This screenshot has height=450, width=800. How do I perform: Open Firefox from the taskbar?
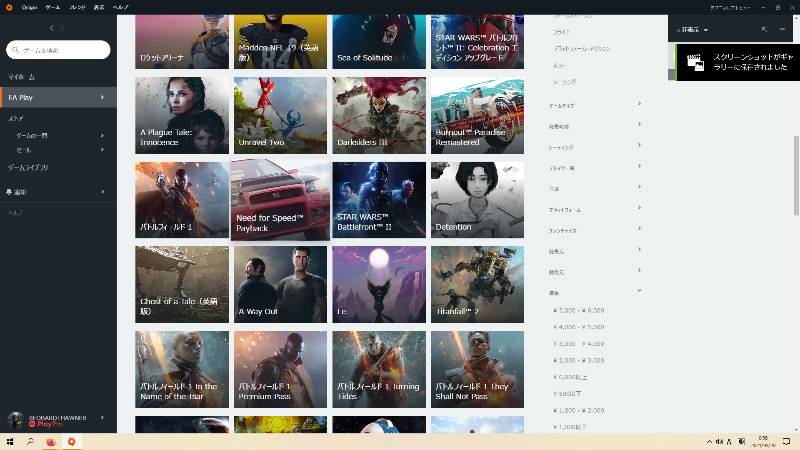coord(51,441)
